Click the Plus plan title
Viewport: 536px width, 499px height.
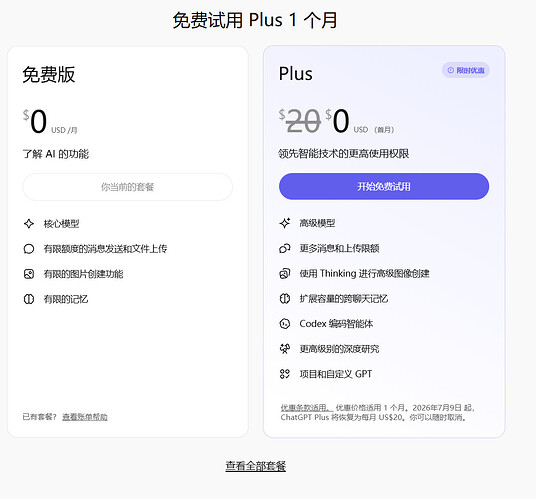[296, 74]
